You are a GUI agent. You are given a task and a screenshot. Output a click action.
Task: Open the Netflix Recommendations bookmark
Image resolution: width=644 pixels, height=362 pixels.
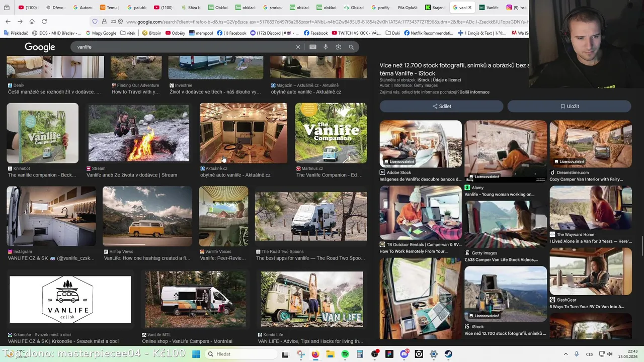429,33
